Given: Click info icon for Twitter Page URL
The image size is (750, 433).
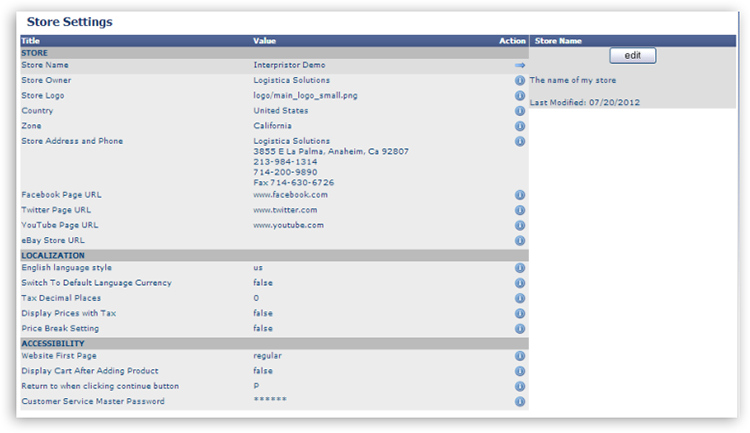Looking at the screenshot, I should [x=520, y=211].
